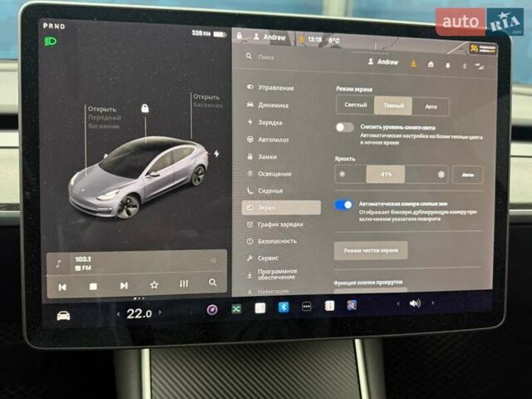Open the purple camera app icon
The height and width of the screenshot is (399, 532).
tap(212, 310)
